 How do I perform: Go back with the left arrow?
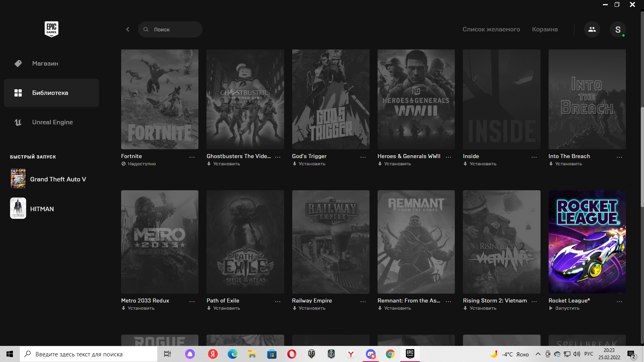128,29
